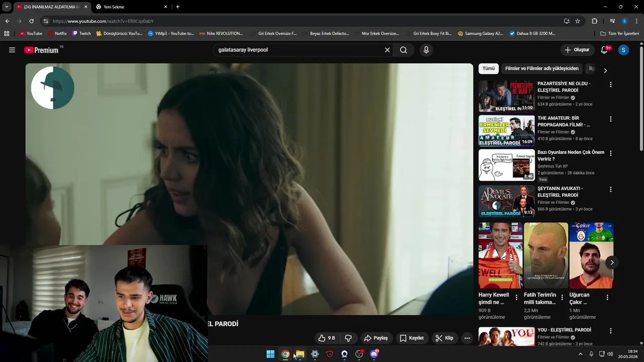Install or cast icon in address bar
The image size is (644, 362).
567,21
